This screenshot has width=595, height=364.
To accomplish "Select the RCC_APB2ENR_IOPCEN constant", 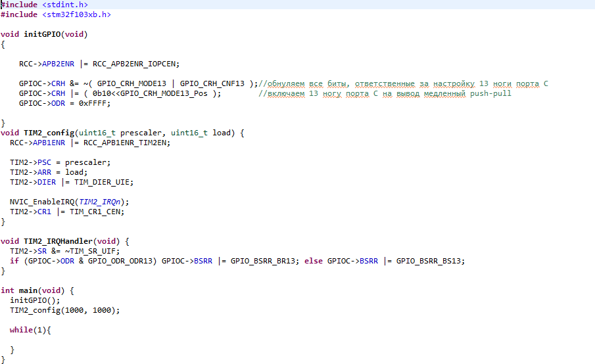I will pos(135,64).
